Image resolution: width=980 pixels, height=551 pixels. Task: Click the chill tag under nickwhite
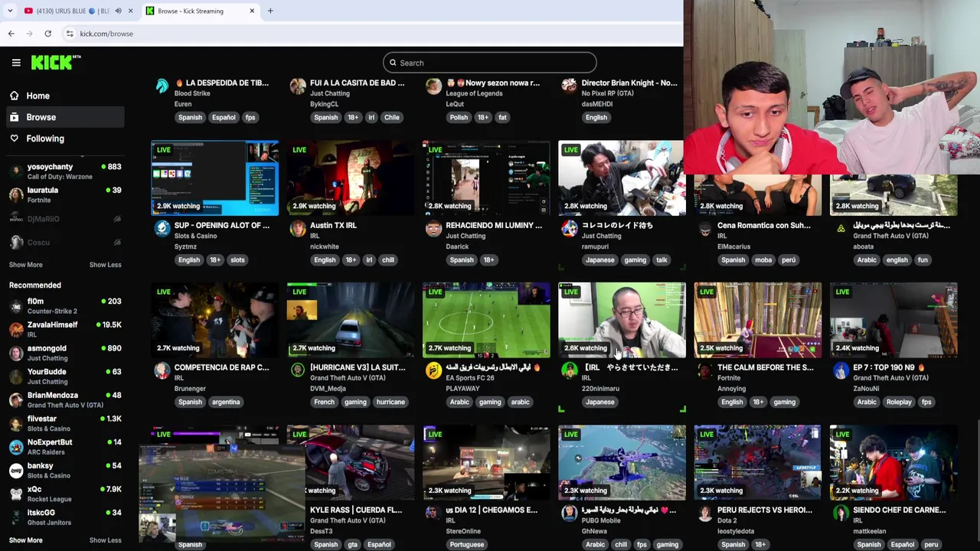tap(388, 260)
